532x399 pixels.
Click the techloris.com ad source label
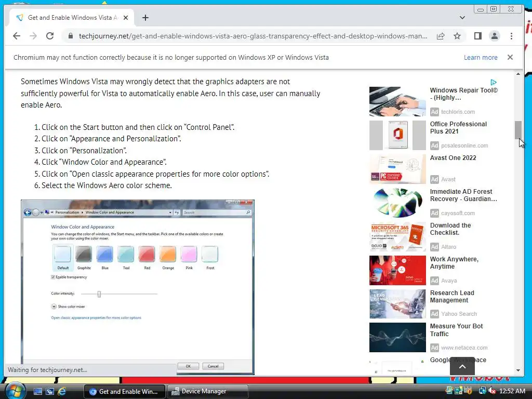[x=458, y=112]
